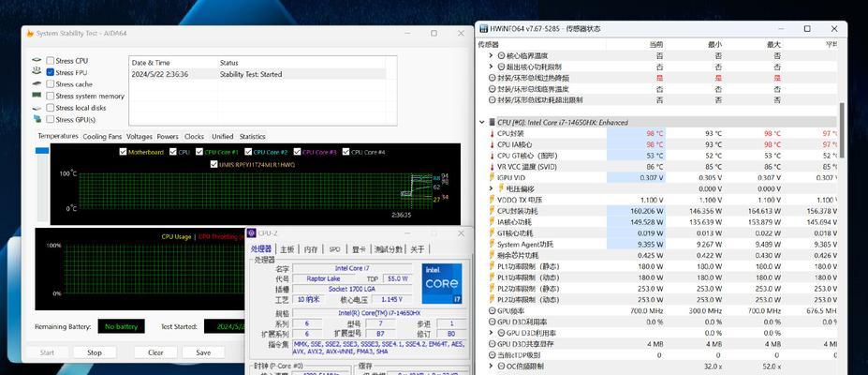Click the chip icon of CPU [#0] group row
This screenshot has height=375, width=868.
[493, 123]
